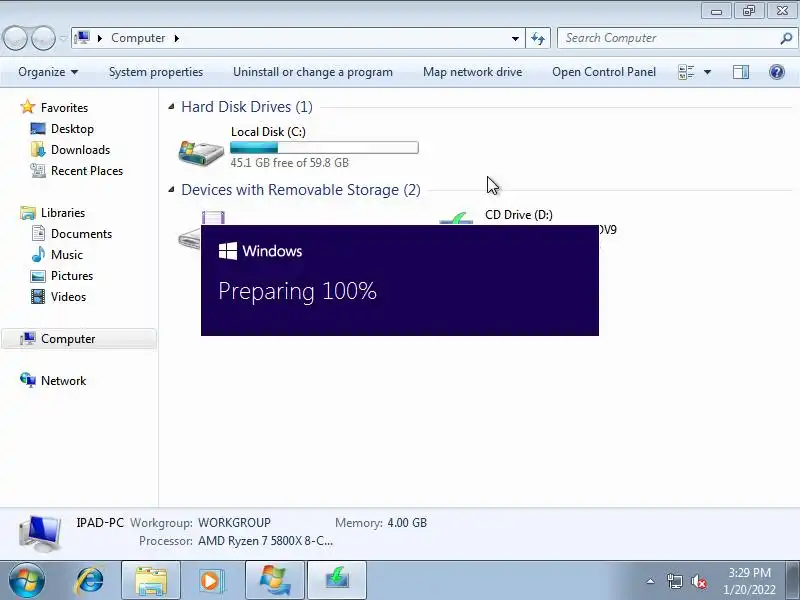Launch Internet Explorer from the taskbar
Viewport: 800px width, 600px height.
pyautogui.click(x=90, y=581)
